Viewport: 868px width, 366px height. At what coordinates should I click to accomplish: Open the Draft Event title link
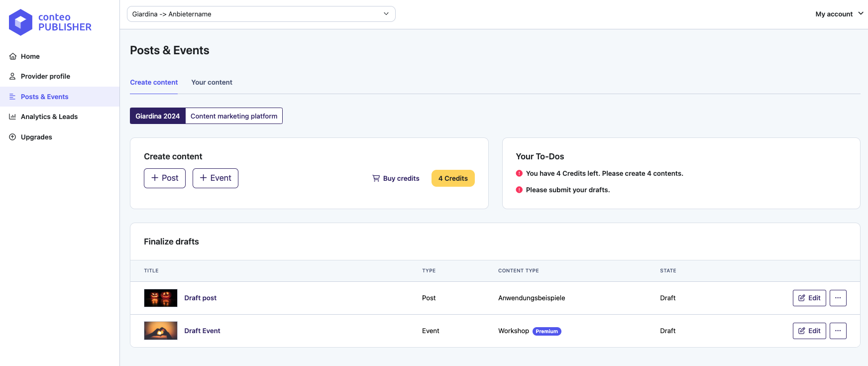(x=202, y=331)
